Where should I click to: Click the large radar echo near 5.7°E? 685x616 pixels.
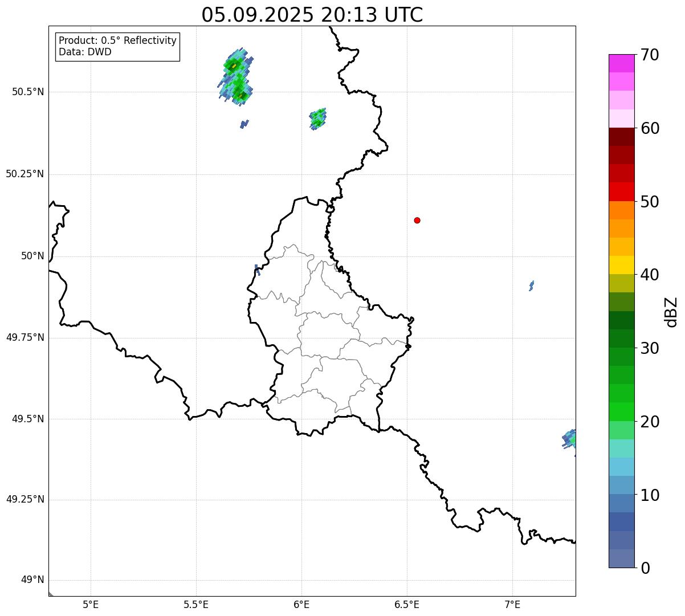click(235, 77)
